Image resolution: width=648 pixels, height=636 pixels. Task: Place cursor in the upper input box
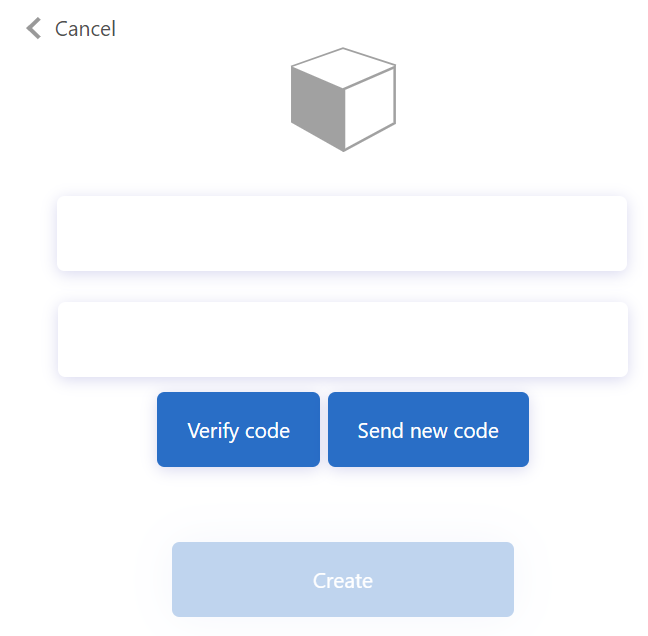pyautogui.click(x=342, y=233)
